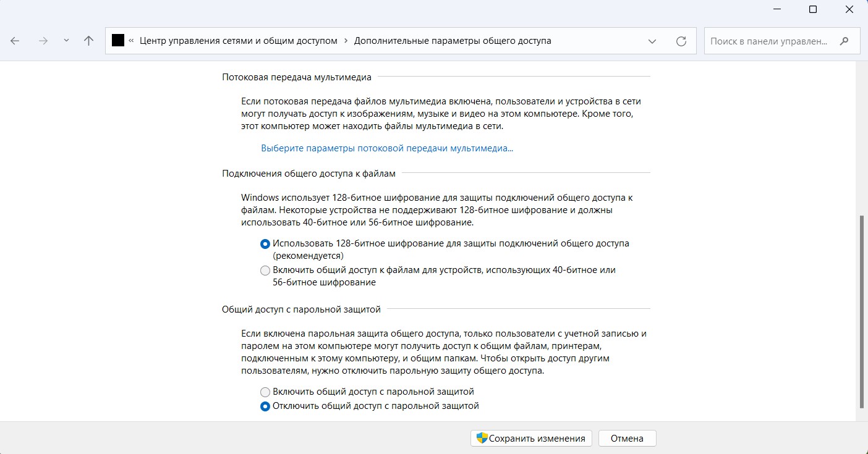868x454 pixels.
Task: Go up one level with up arrow
Action: [88, 41]
